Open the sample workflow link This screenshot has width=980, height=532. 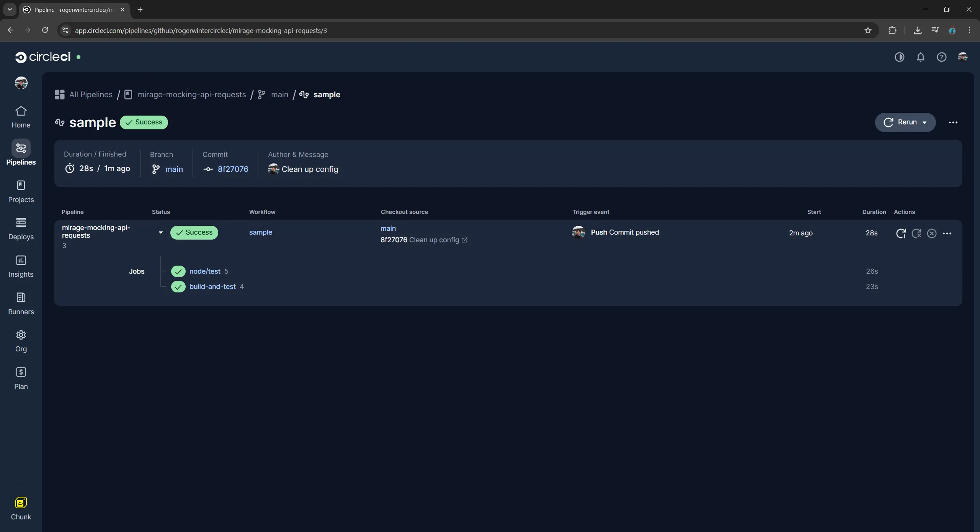261,232
